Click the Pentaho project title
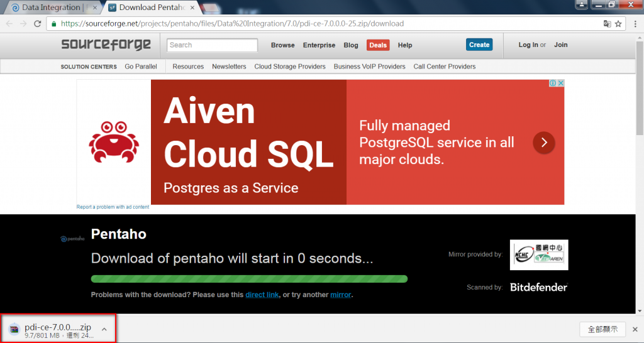 tap(119, 234)
